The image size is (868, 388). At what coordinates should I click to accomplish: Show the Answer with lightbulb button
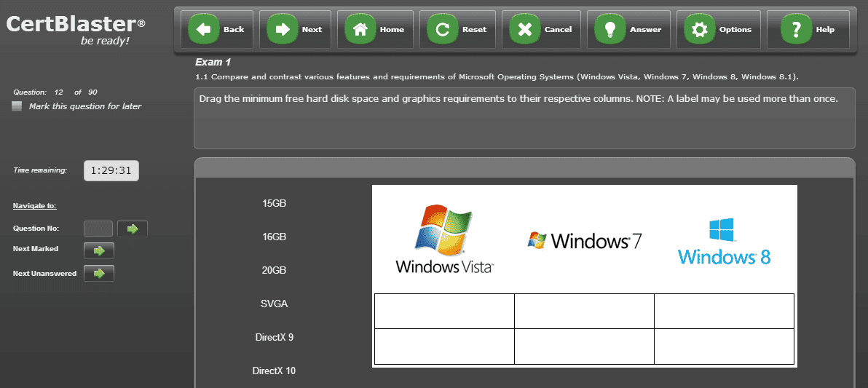(629, 29)
